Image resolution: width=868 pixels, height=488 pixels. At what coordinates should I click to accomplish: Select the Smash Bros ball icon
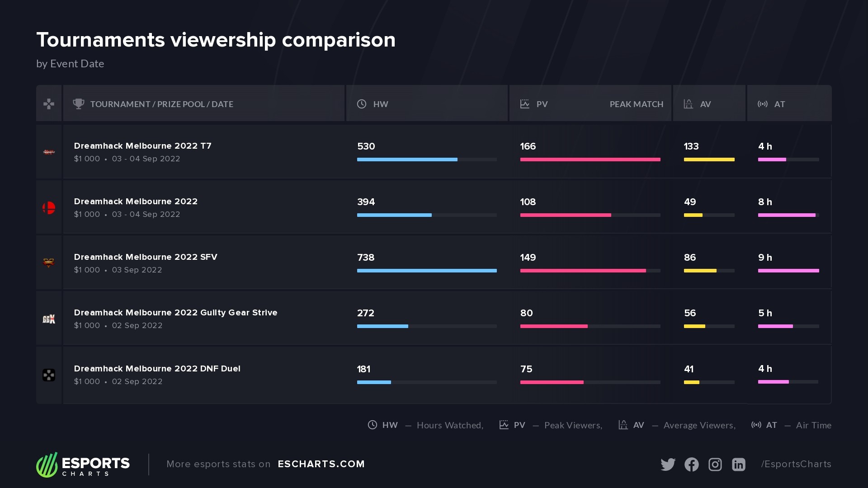(x=49, y=208)
